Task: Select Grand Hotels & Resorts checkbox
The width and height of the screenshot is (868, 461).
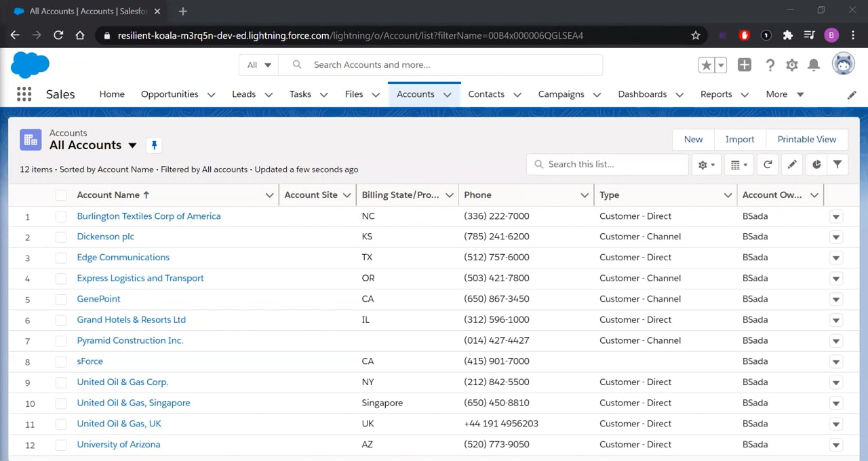Action: click(61, 320)
